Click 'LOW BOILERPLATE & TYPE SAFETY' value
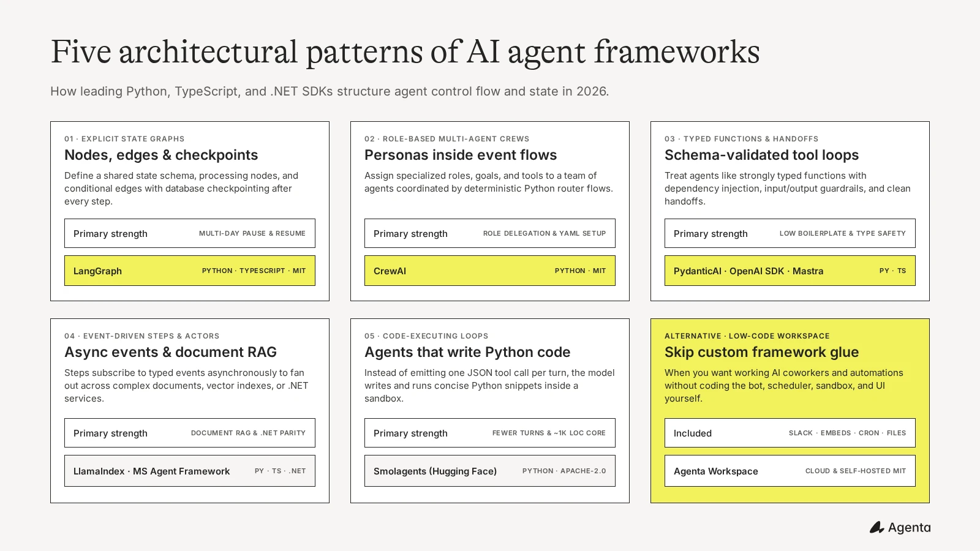The width and height of the screenshot is (980, 551). [843, 233]
